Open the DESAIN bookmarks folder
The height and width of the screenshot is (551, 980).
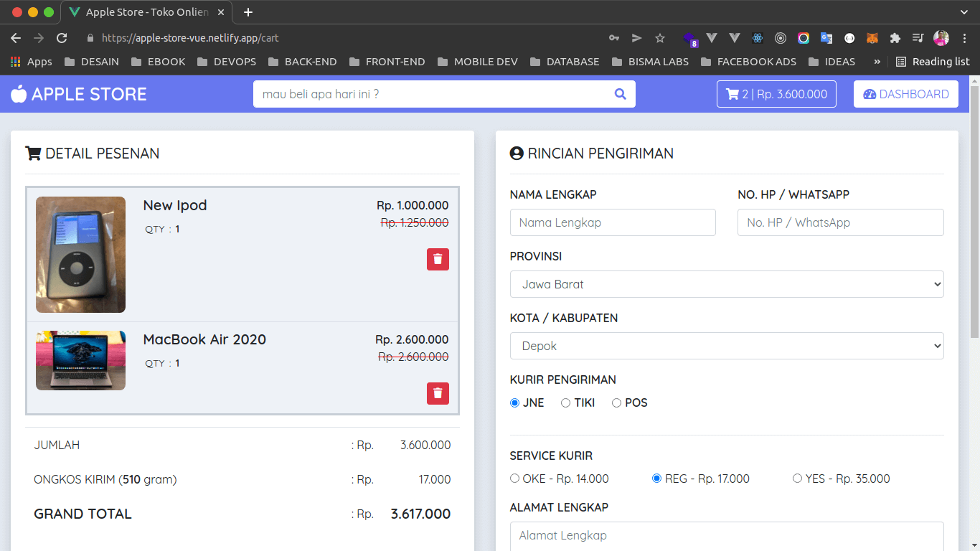[x=92, y=62]
